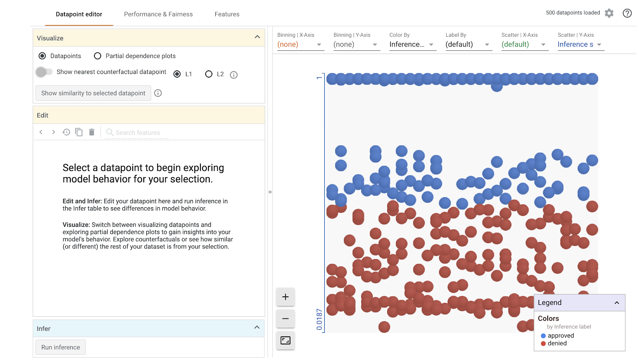Open help using the question mark icon
This screenshot has height=364, width=640.
(x=627, y=13)
